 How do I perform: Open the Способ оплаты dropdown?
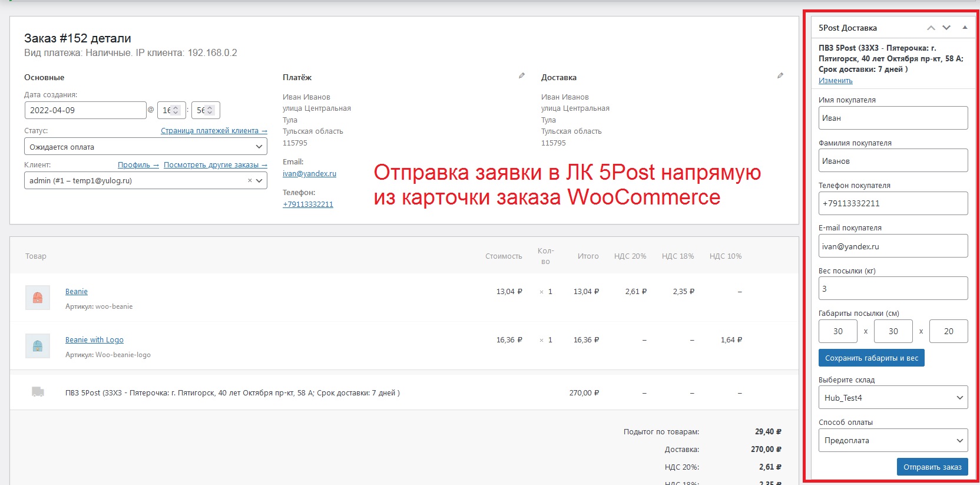pos(893,440)
